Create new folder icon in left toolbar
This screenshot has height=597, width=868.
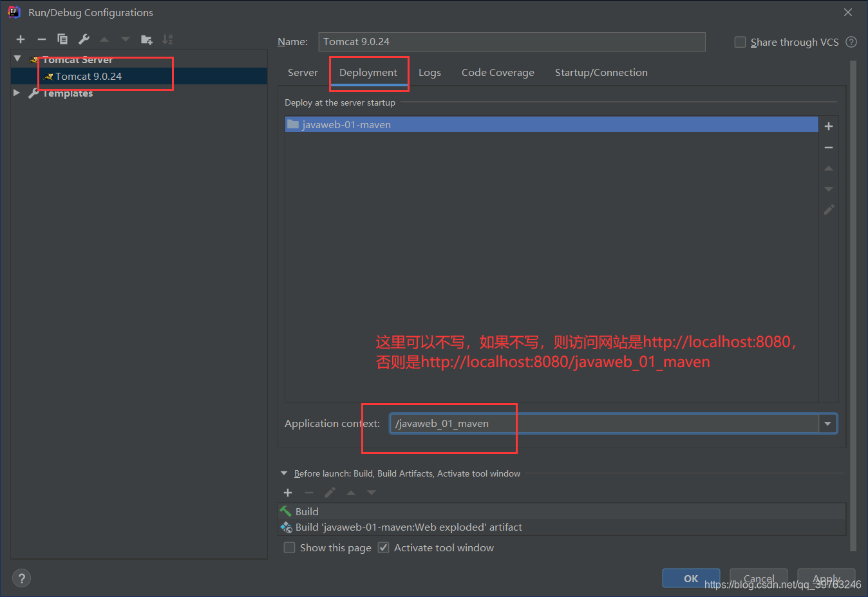pos(147,39)
